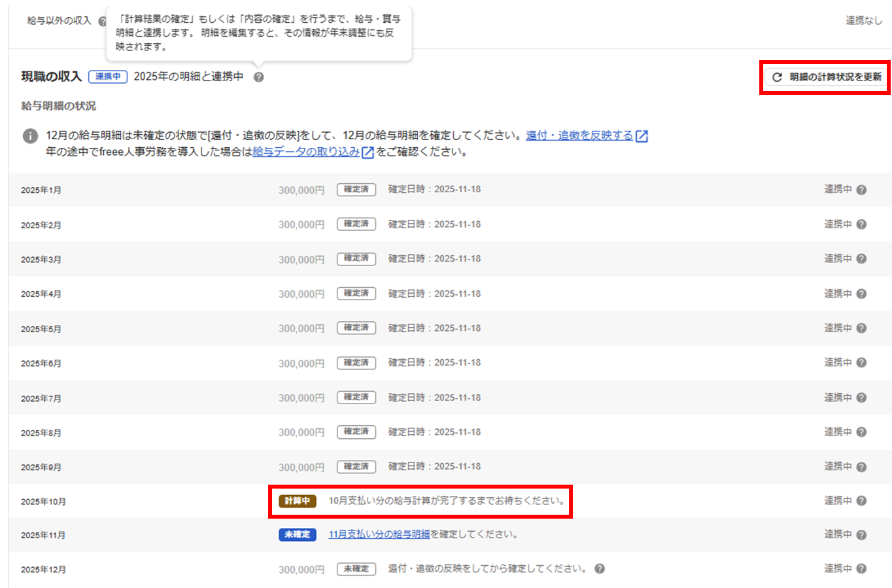Click the 確定済 badge in 2025年5月 row
The height and width of the screenshot is (588, 892).
pos(356,328)
